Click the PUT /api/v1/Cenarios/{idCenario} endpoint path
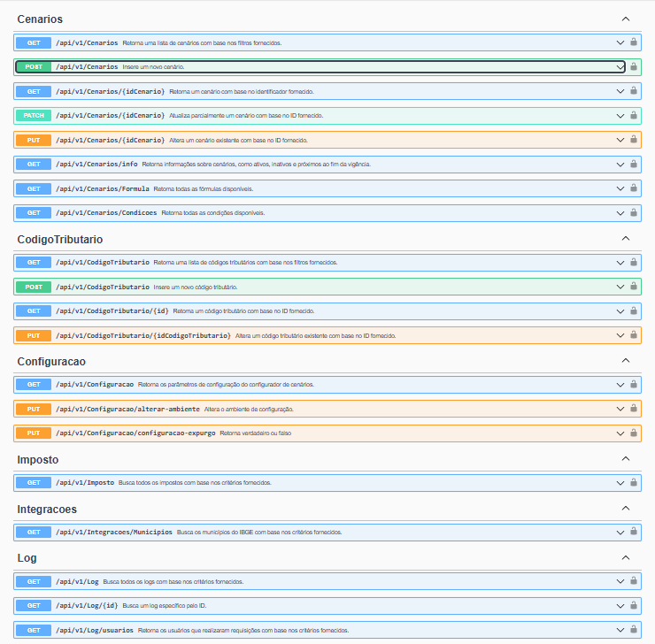655x644 pixels. 110,140
